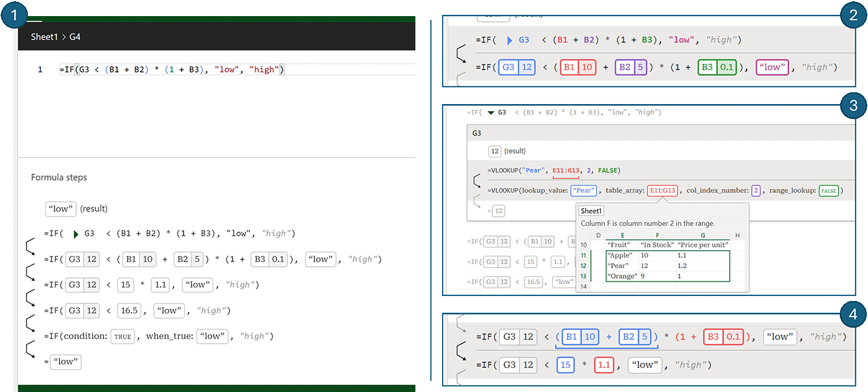The image size is (868, 392).
Task: Select the B1 10 value pill
Action: (139, 259)
